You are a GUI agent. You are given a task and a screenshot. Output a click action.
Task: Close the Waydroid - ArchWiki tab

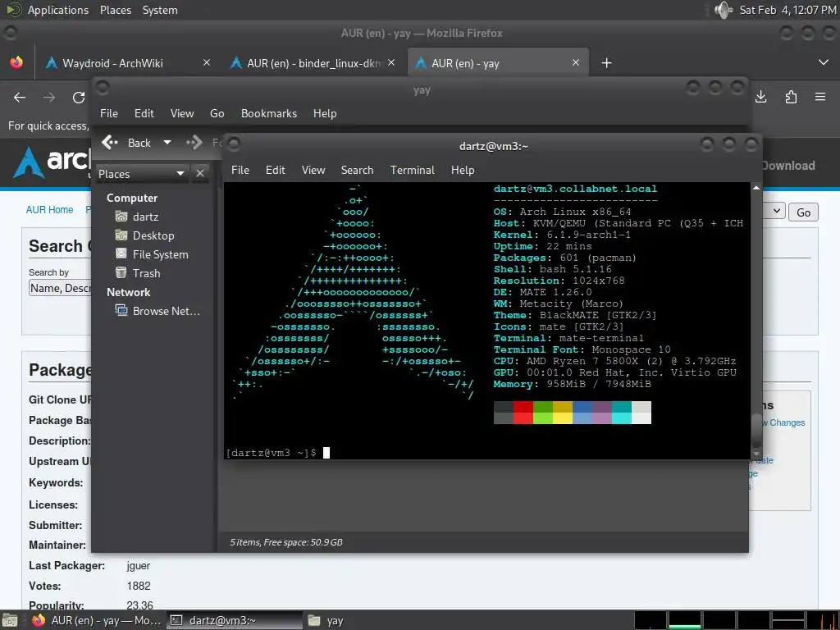[207, 62]
